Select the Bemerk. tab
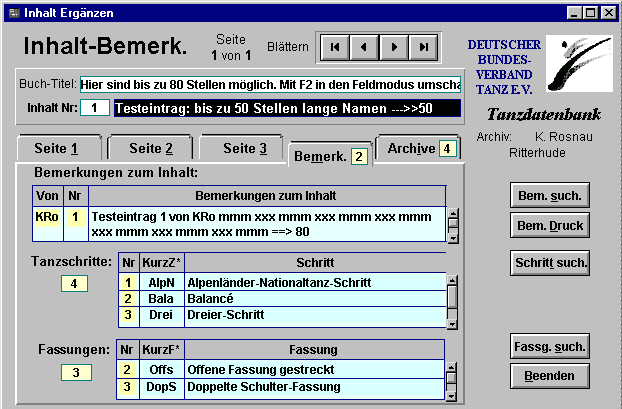 330,156
